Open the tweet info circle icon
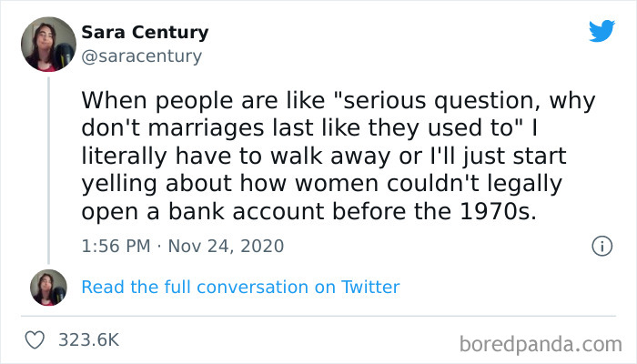The height and width of the screenshot is (364, 637). point(601,246)
